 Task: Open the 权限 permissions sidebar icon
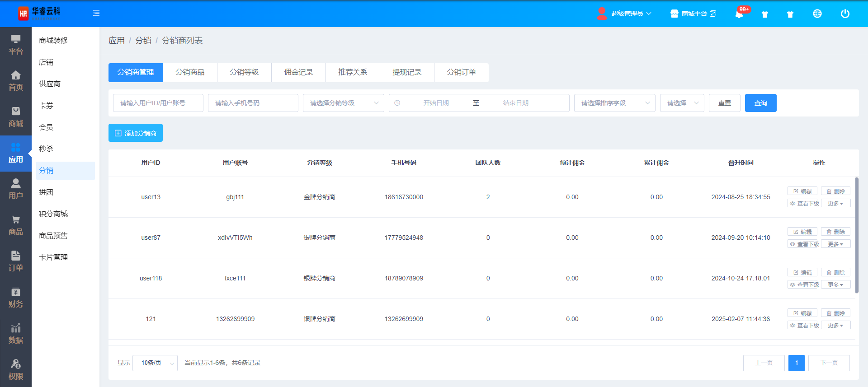pyautogui.click(x=16, y=370)
